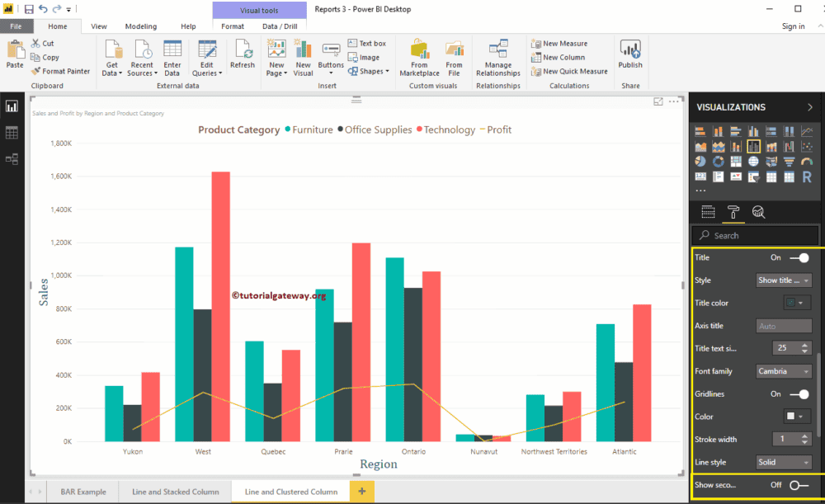Open the gridline Color swatch picker
Viewport: 825px width, 504px height.
[x=795, y=417]
